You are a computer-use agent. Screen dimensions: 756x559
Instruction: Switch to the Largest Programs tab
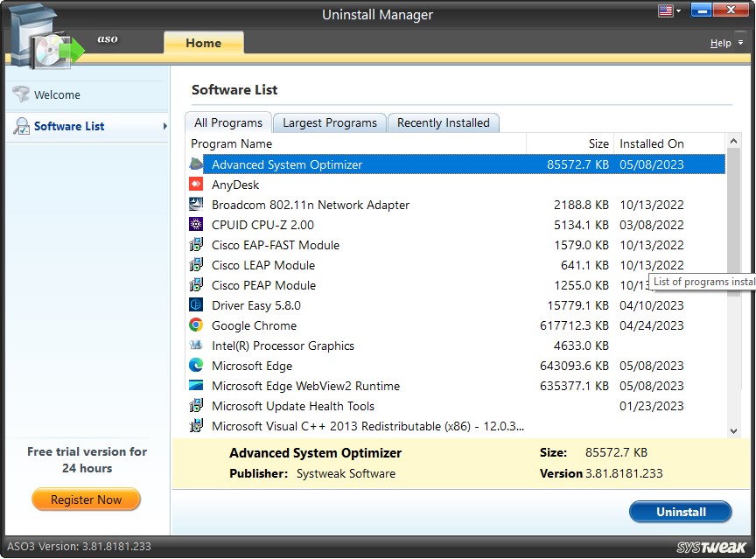click(329, 122)
